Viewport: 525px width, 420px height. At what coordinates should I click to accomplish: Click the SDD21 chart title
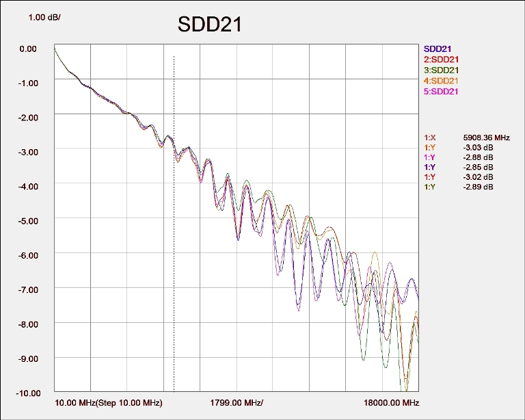pos(210,24)
